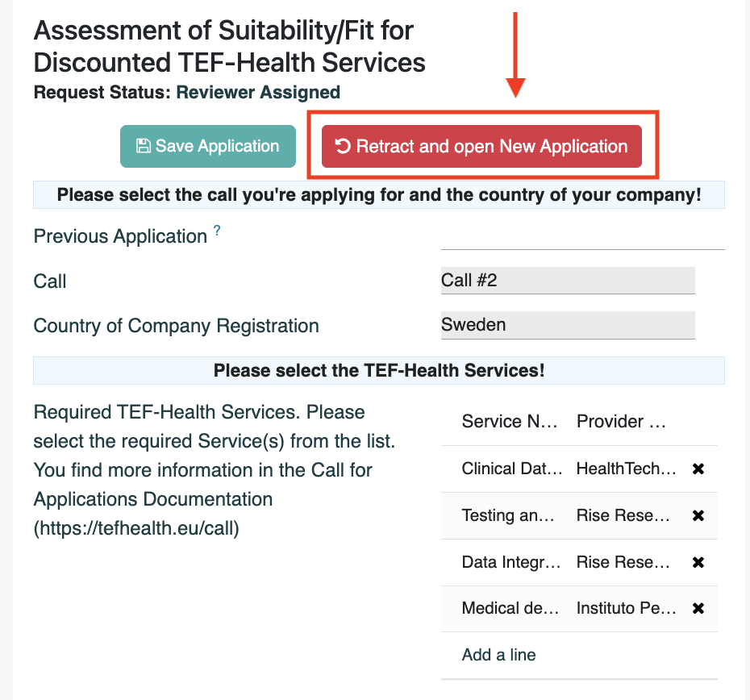Open Previous Application help tooltip
The image size is (750, 700).
click(x=217, y=231)
